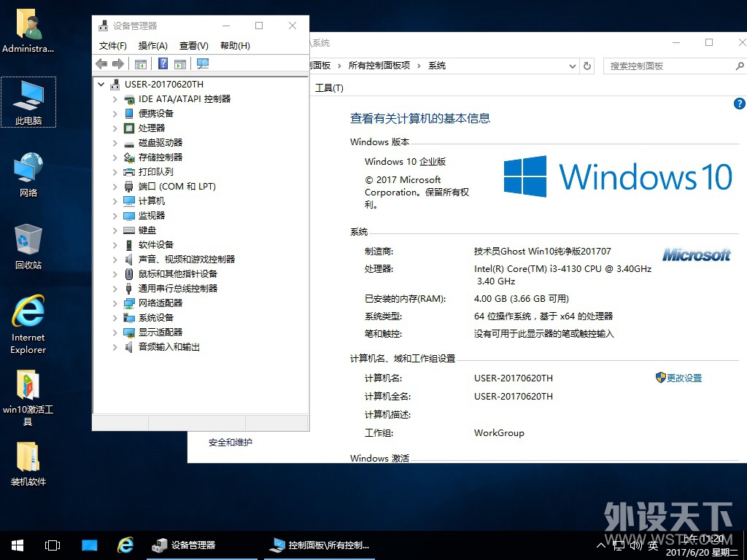747x560 pixels.
Task: Open the 查看(V) menu
Action: coord(194,46)
